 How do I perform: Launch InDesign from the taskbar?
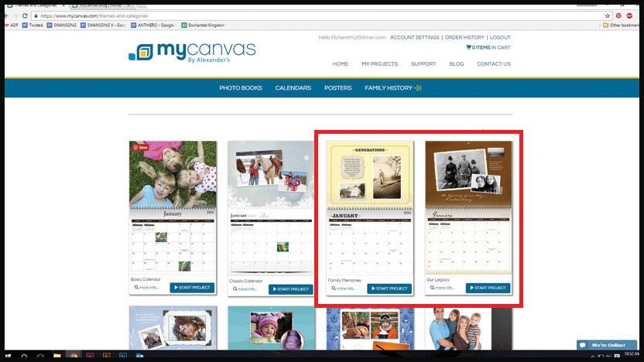pos(90,357)
